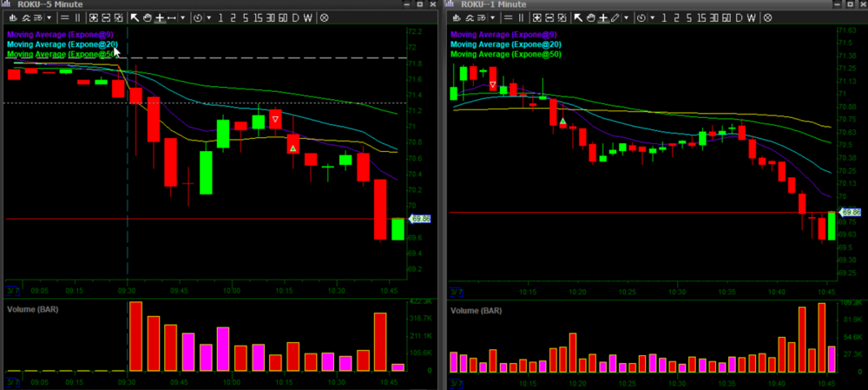Switch 1 Minute chart to Daily (D) interval

(739, 17)
